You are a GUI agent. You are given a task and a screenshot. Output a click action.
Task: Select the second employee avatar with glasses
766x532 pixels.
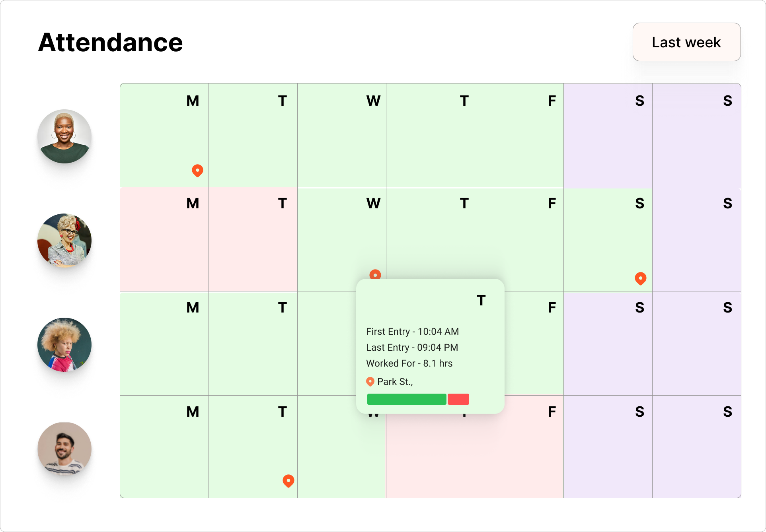(64, 241)
